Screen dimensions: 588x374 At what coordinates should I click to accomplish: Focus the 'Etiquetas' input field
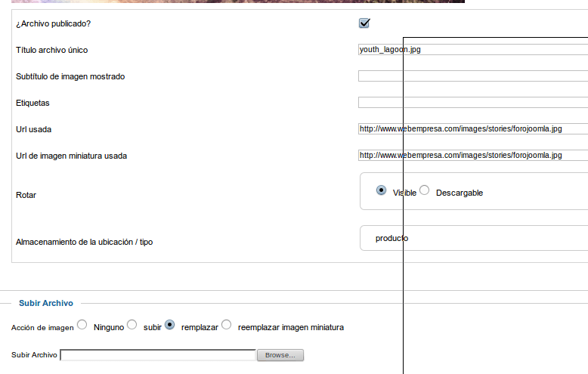pos(473,102)
